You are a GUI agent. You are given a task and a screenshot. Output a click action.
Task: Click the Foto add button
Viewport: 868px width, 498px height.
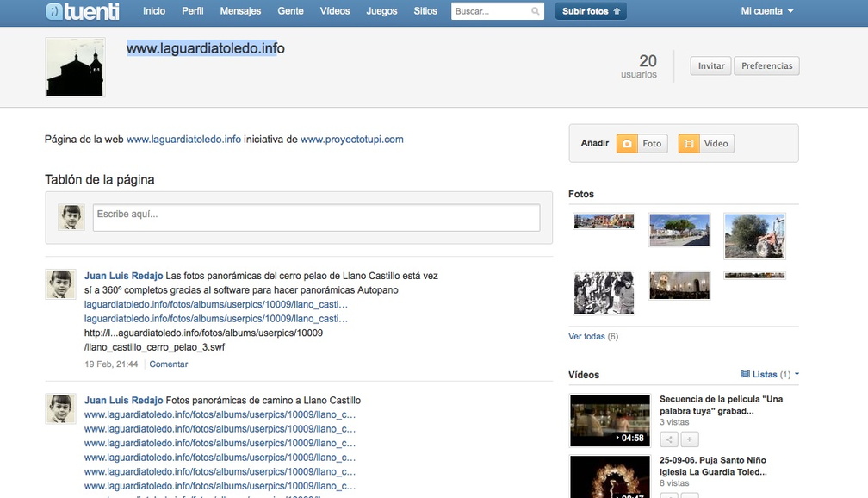642,144
